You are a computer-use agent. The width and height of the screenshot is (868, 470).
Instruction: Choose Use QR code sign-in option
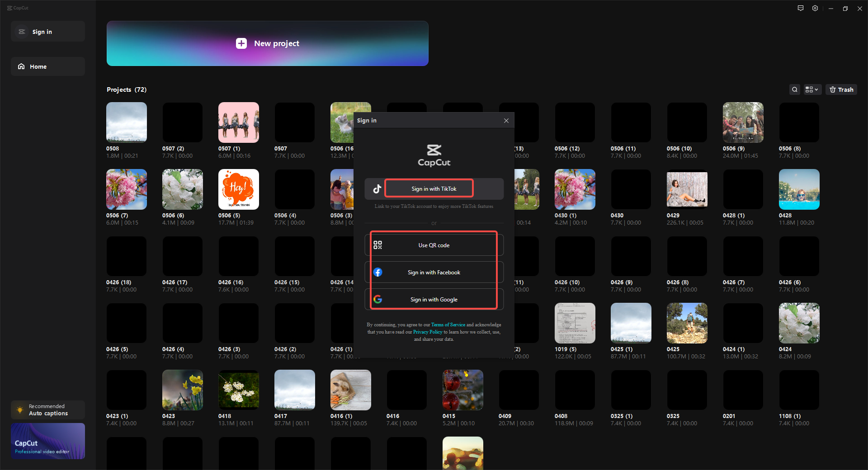click(x=434, y=245)
